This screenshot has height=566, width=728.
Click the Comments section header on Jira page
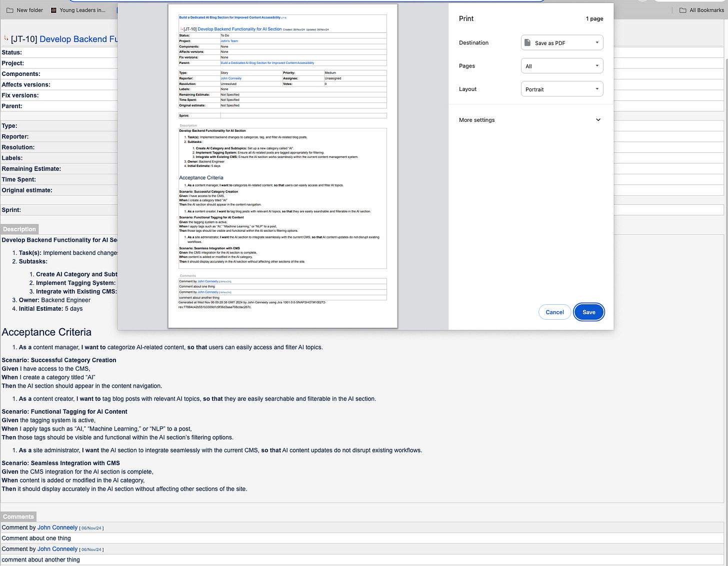point(18,517)
